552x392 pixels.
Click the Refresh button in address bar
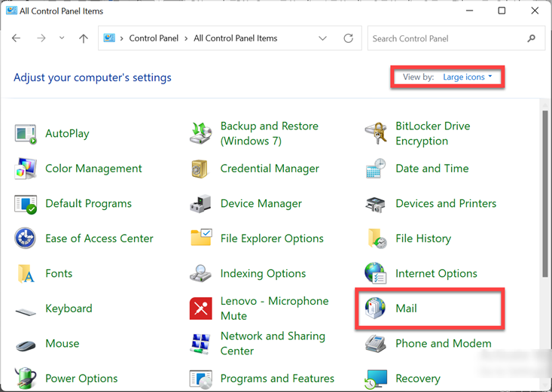348,38
